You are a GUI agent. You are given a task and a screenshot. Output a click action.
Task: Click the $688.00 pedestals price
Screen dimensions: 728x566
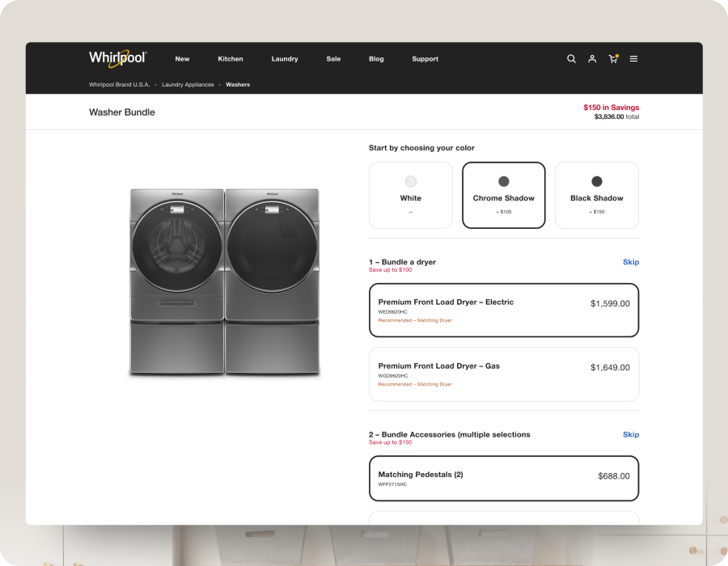pyautogui.click(x=614, y=476)
